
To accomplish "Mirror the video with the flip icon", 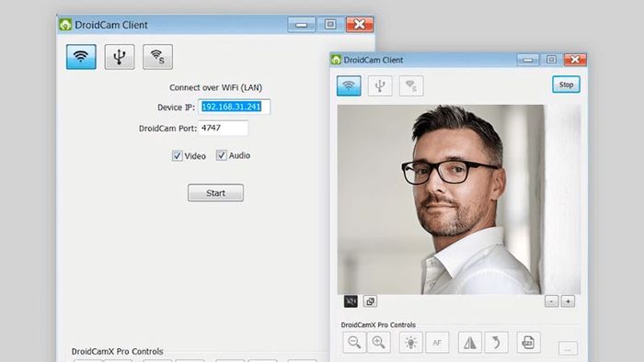I will (x=470, y=343).
